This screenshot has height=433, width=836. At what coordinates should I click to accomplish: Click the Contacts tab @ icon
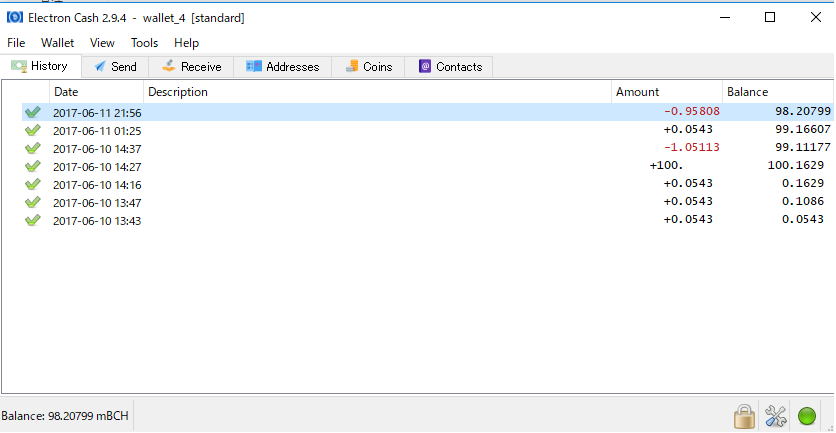click(425, 66)
